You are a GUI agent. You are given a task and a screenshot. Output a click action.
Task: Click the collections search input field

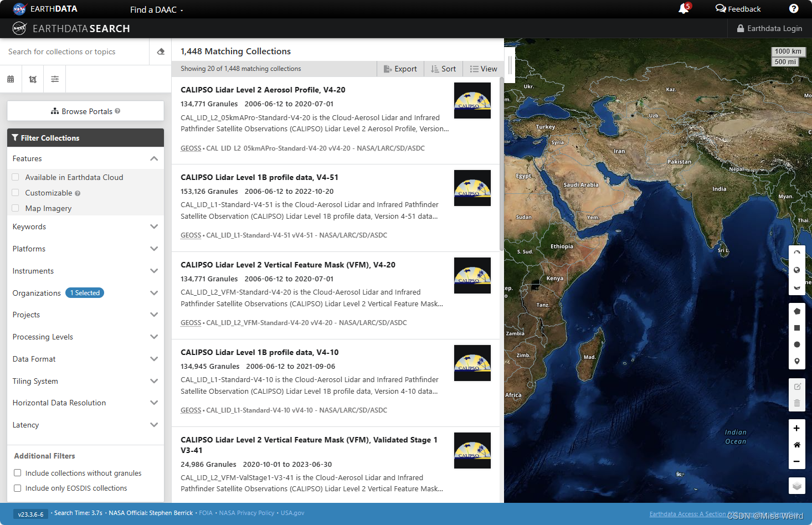pos(75,52)
